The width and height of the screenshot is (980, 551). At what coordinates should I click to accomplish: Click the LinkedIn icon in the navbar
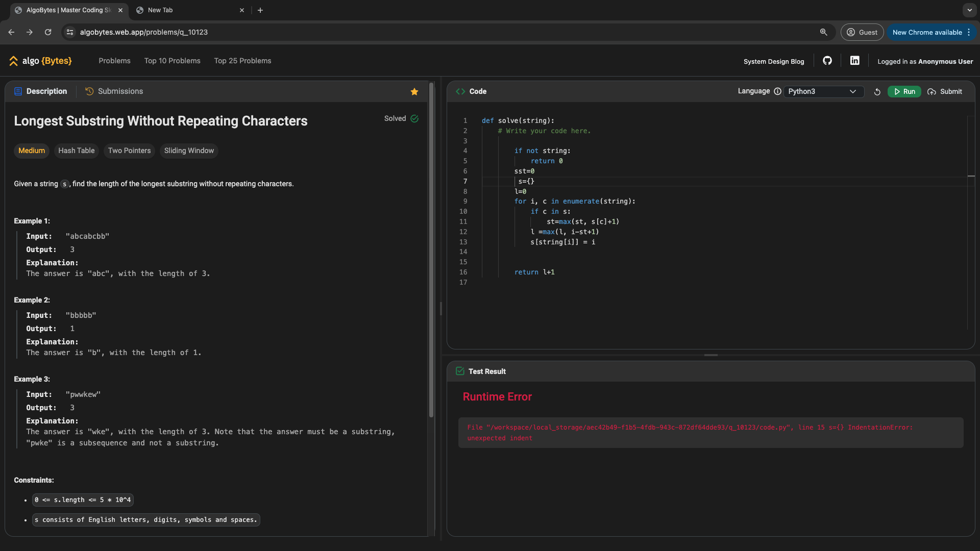(x=855, y=61)
